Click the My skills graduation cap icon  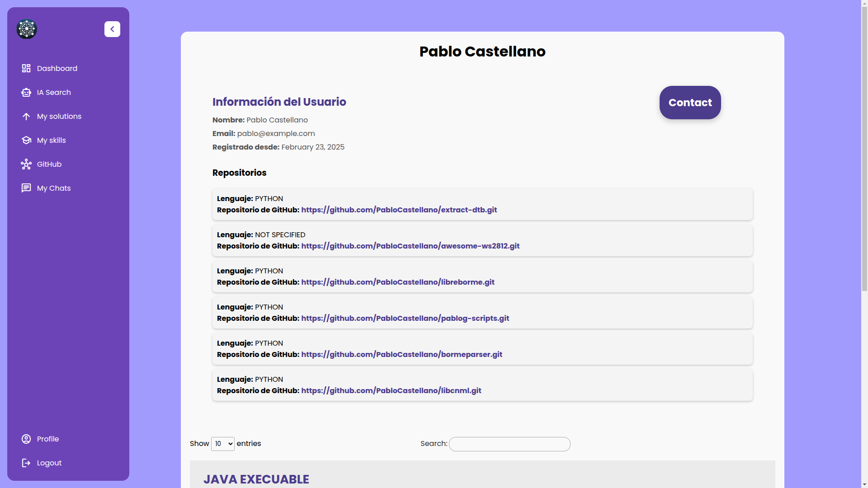26,141
